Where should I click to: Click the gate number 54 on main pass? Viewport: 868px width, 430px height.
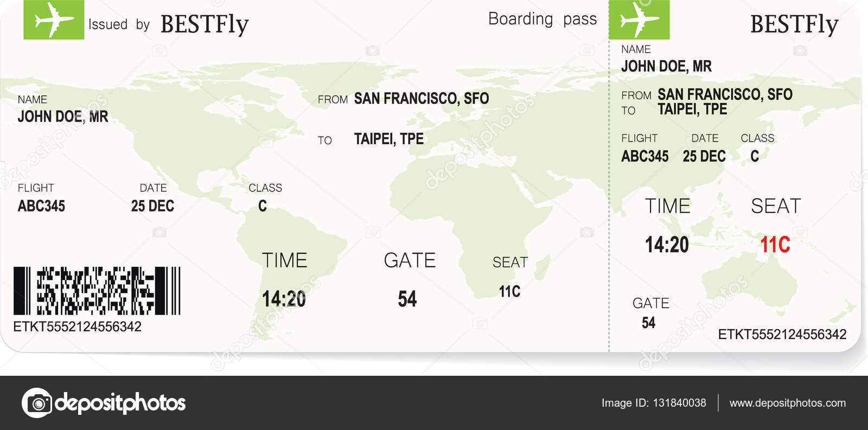(407, 299)
